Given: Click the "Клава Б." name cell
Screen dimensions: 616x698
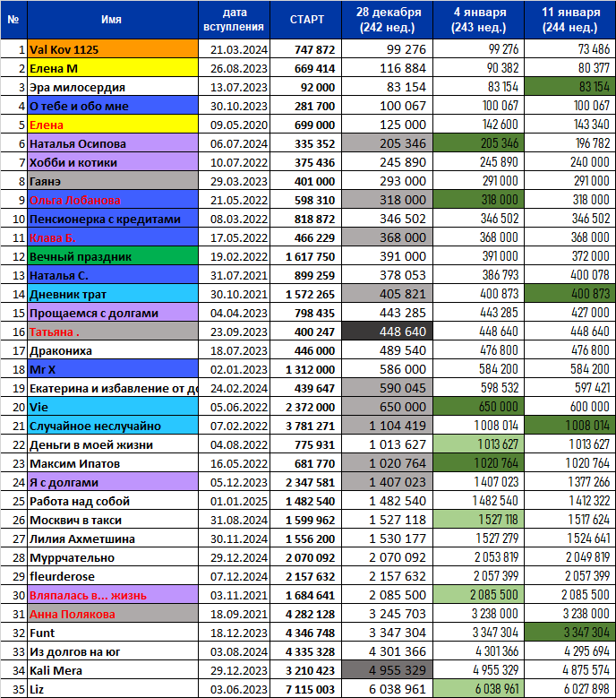Looking at the screenshot, I should click(113, 237).
